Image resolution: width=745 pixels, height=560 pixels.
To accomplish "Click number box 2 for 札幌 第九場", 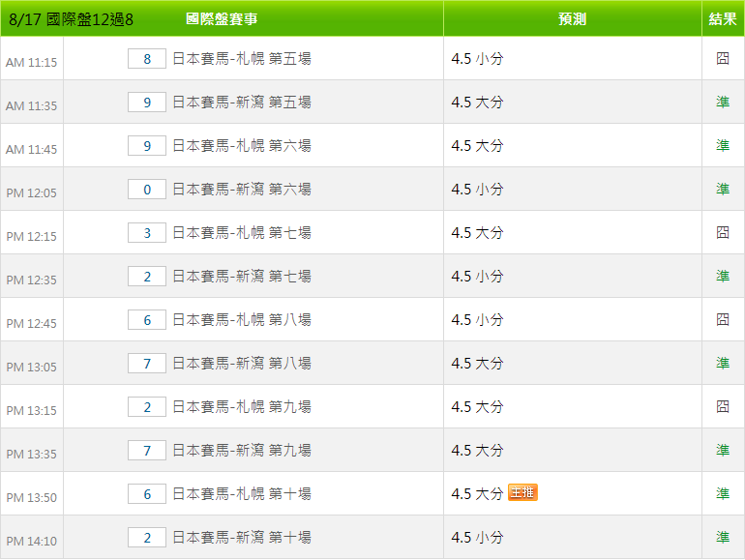I will tap(147, 407).
